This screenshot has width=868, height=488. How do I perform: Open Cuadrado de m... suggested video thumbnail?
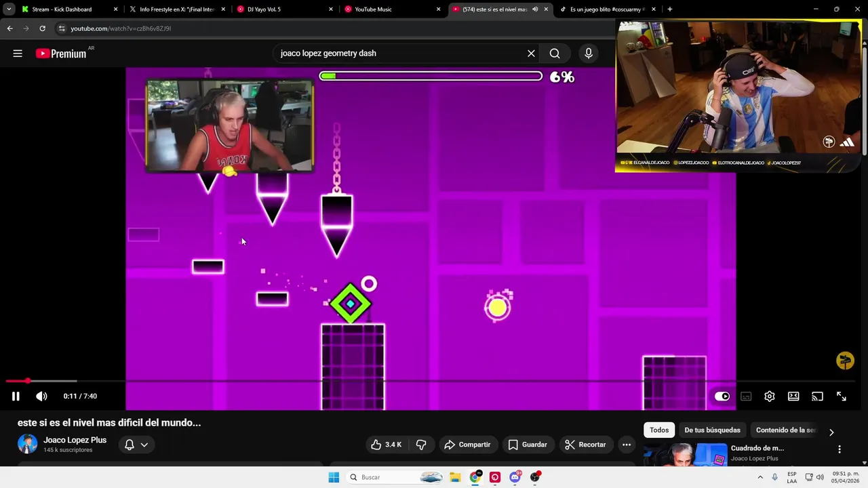(686, 455)
